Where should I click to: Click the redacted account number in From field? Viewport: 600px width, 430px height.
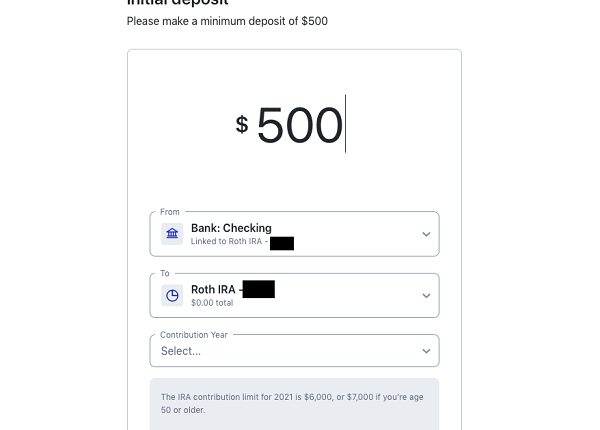(282, 243)
